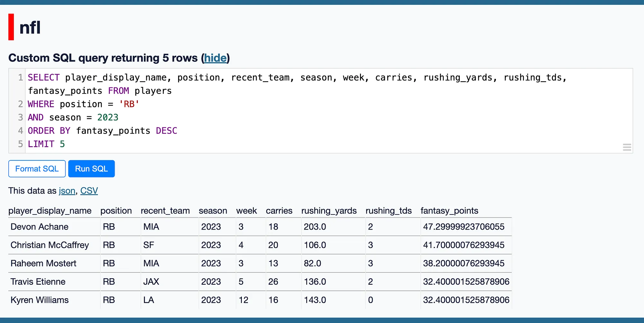Click the LIMIT 5 line in editor
Screen dimensions: 644x323
(x=46, y=144)
